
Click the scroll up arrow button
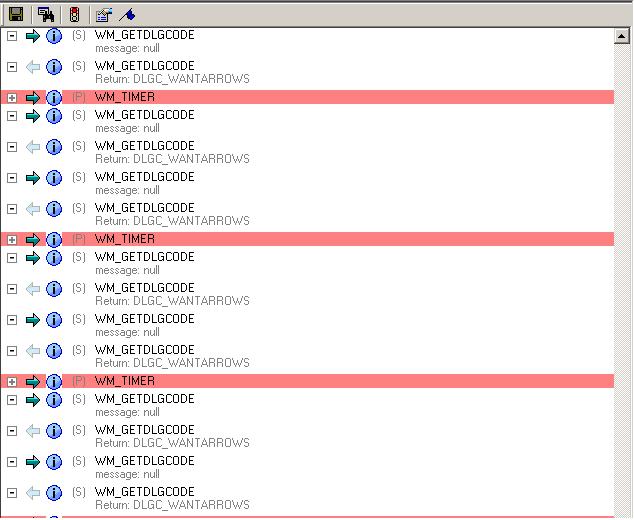coord(621,36)
